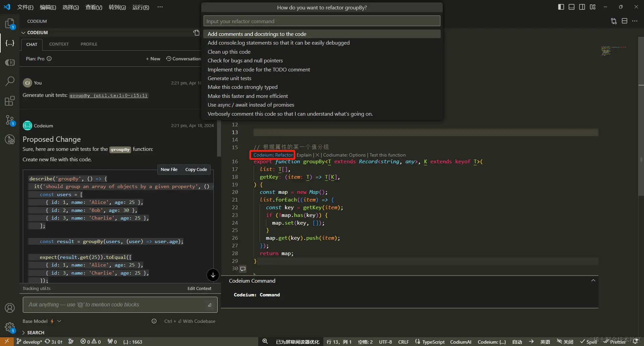644x346 pixels.
Task: Select 'Clean up this code' option
Action: click(322, 52)
